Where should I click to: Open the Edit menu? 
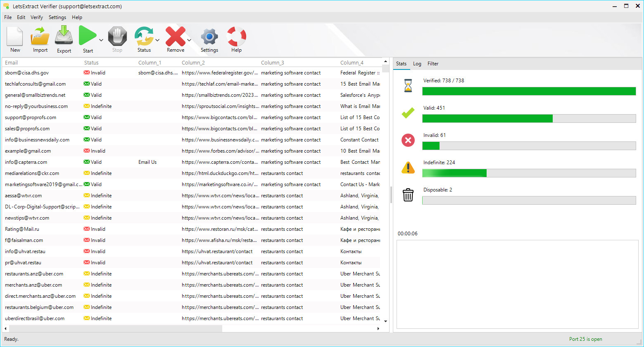21,17
